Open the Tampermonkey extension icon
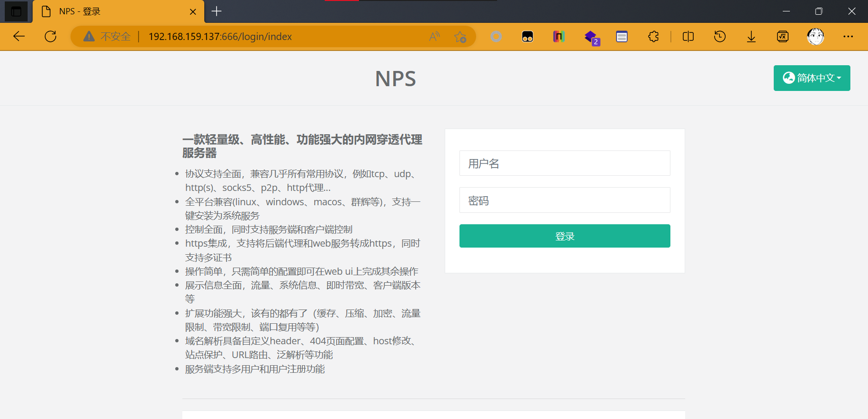 point(528,37)
